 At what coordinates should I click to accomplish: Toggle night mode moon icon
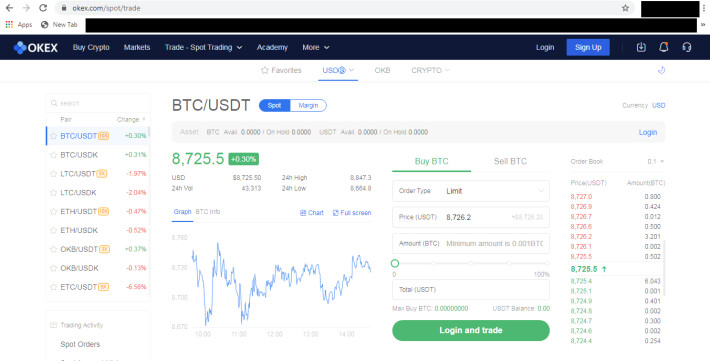coord(661,70)
